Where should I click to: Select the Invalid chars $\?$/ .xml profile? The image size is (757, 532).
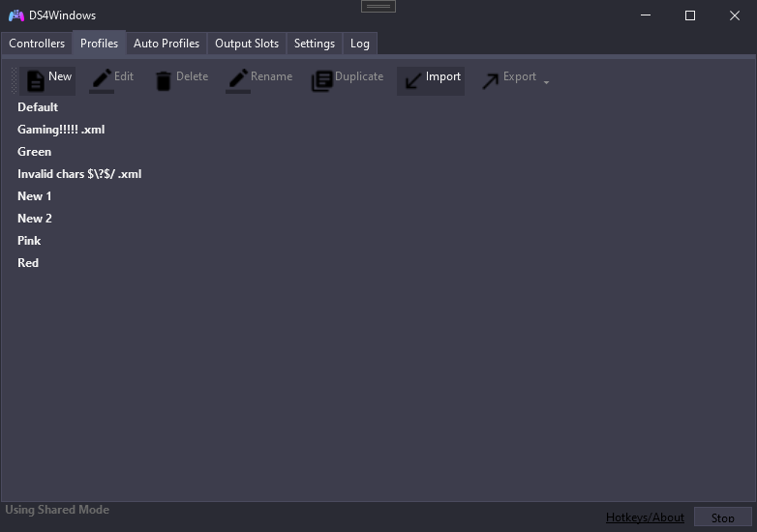point(79,174)
